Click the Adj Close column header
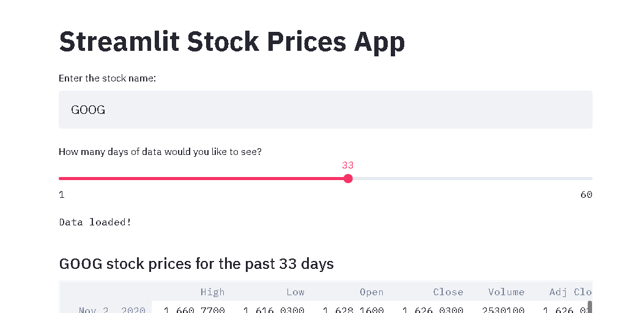The height and width of the screenshot is (313, 644). coord(570,292)
